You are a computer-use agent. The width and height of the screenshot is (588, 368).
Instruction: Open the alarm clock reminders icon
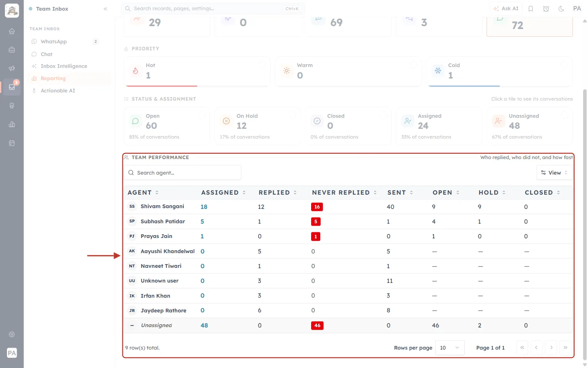tap(546, 9)
